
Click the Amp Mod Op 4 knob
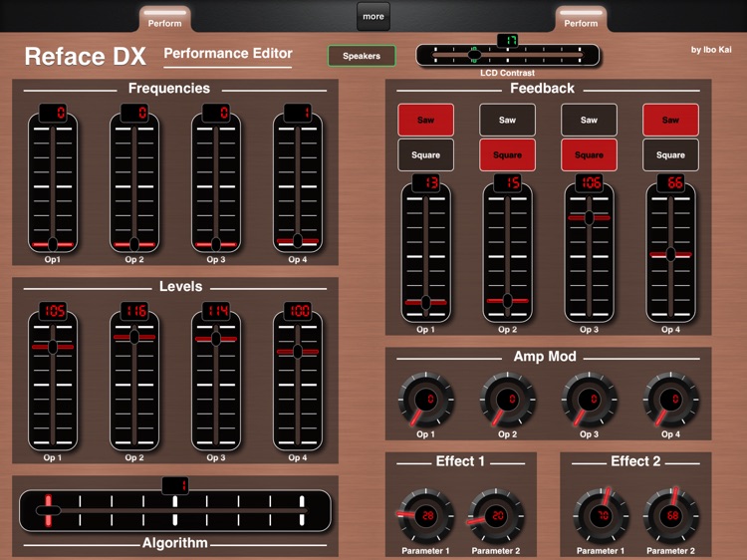coord(670,400)
